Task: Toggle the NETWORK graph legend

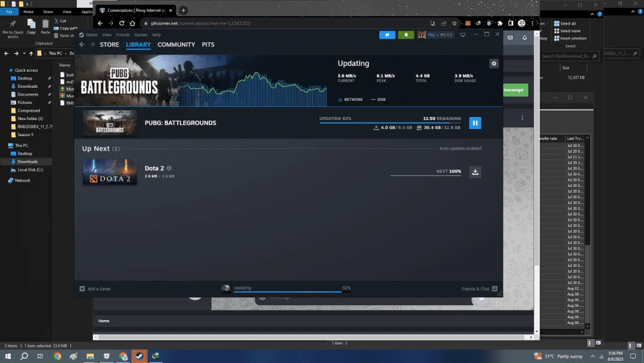Action: coord(351,100)
